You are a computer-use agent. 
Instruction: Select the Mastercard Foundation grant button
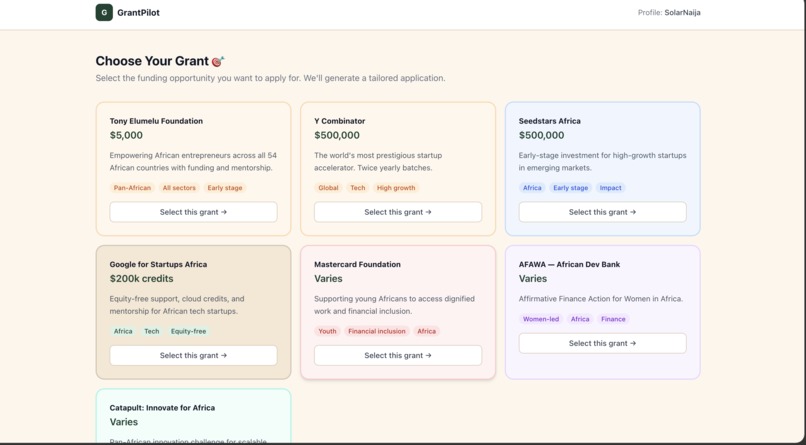point(398,355)
